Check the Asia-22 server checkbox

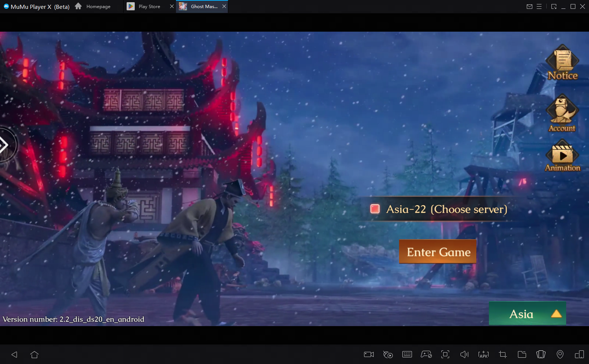click(375, 209)
